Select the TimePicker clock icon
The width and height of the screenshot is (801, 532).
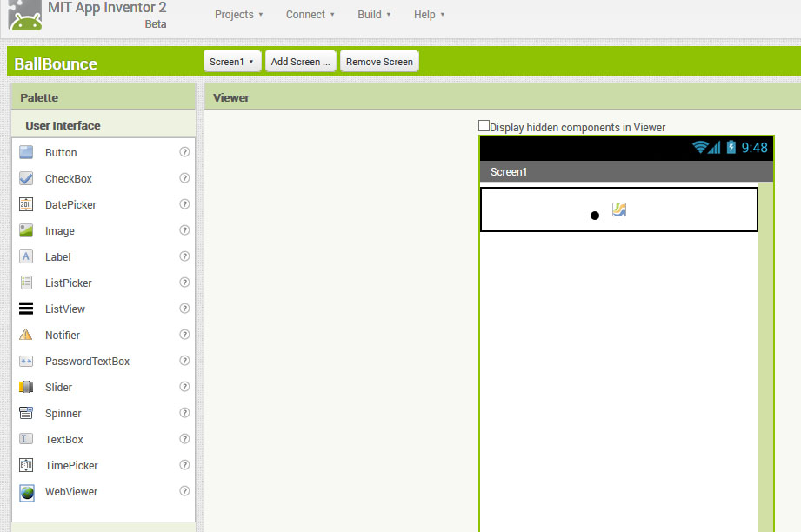click(26, 465)
